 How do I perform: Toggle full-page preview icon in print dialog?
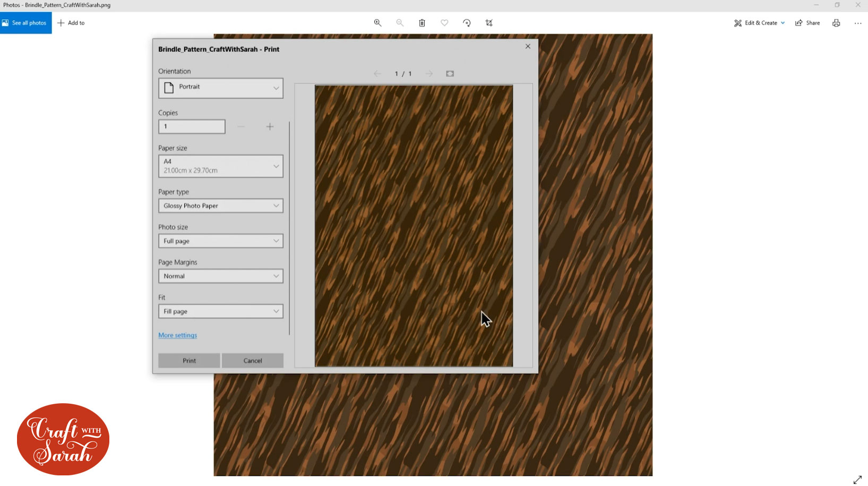[x=450, y=74]
